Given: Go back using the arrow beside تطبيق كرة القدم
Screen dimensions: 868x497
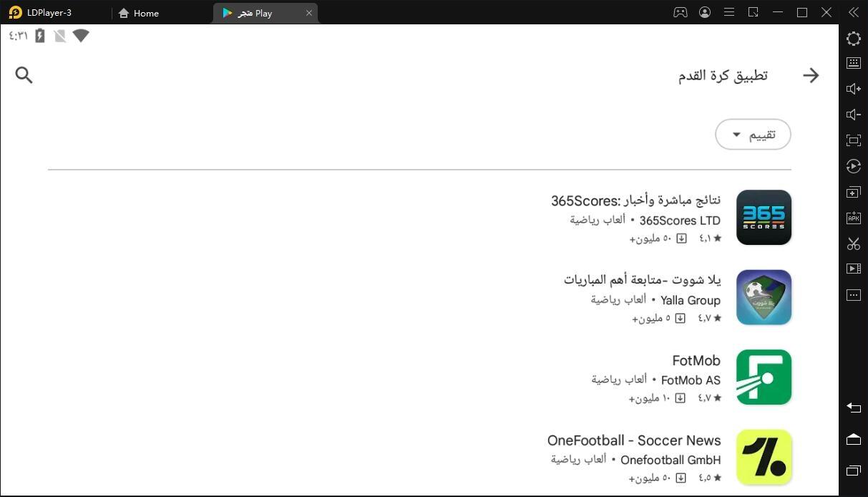Looking at the screenshot, I should [811, 75].
